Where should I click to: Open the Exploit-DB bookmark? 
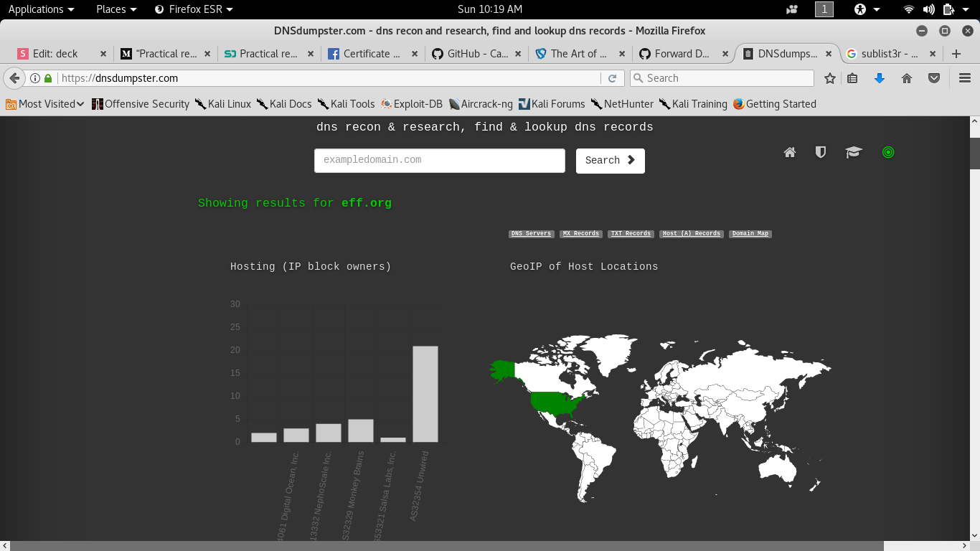pyautogui.click(x=412, y=104)
